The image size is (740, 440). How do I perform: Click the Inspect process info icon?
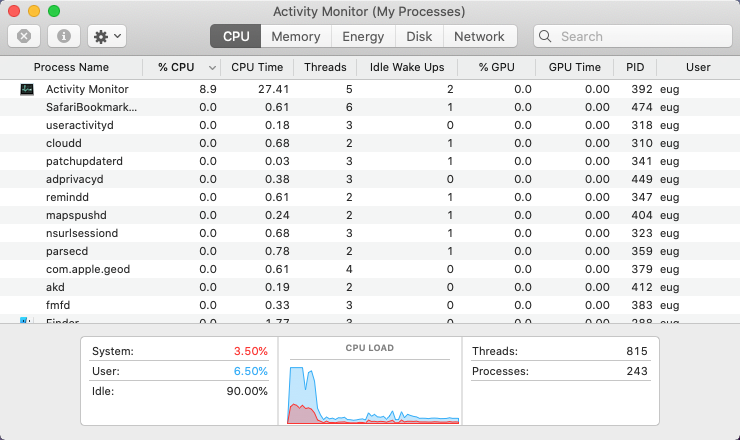click(64, 36)
